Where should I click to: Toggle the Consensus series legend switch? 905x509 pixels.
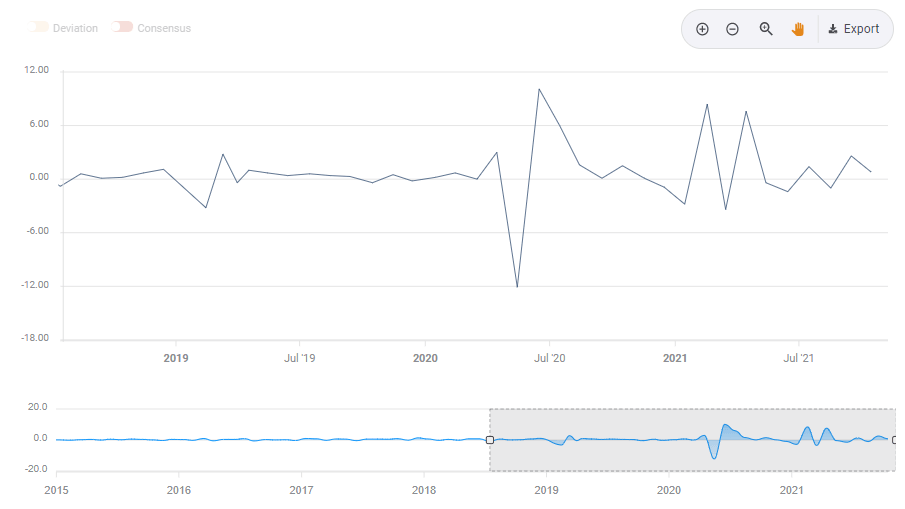[x=123, y=28]
